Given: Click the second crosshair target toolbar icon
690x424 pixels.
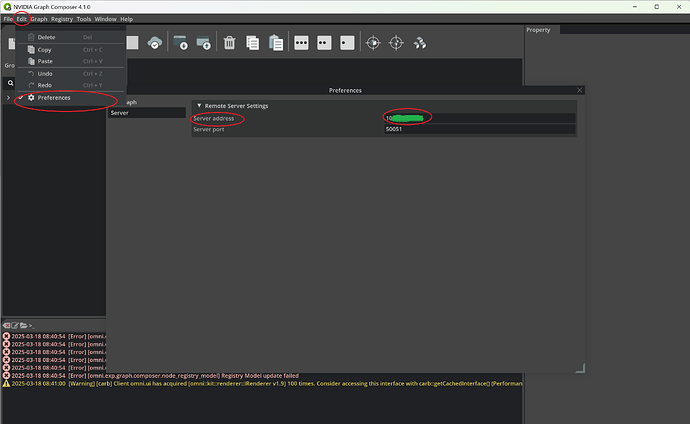Looking at the screenshot, I should pyautogui.click(x=396, y=43).
